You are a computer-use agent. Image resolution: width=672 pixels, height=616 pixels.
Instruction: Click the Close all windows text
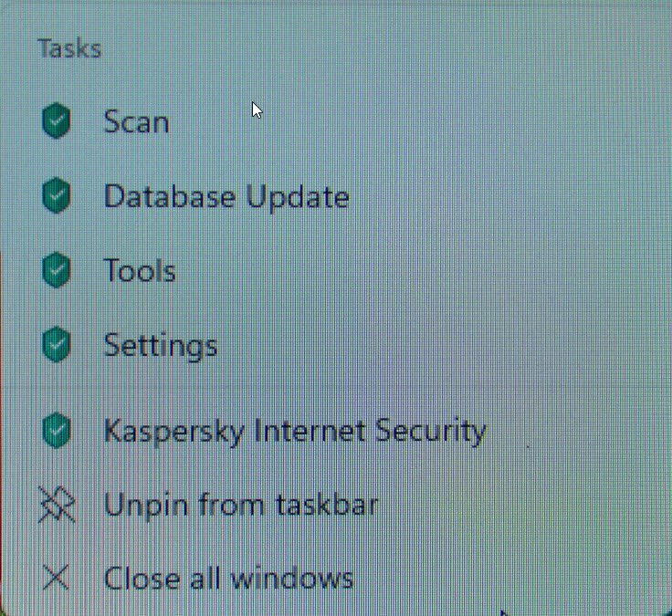pos(229,579)
